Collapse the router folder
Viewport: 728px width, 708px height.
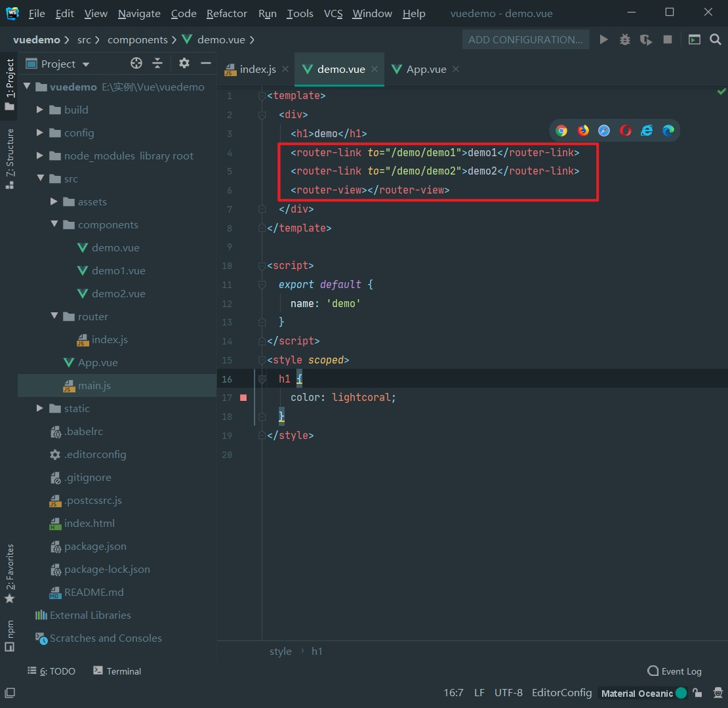coord(54,316)
